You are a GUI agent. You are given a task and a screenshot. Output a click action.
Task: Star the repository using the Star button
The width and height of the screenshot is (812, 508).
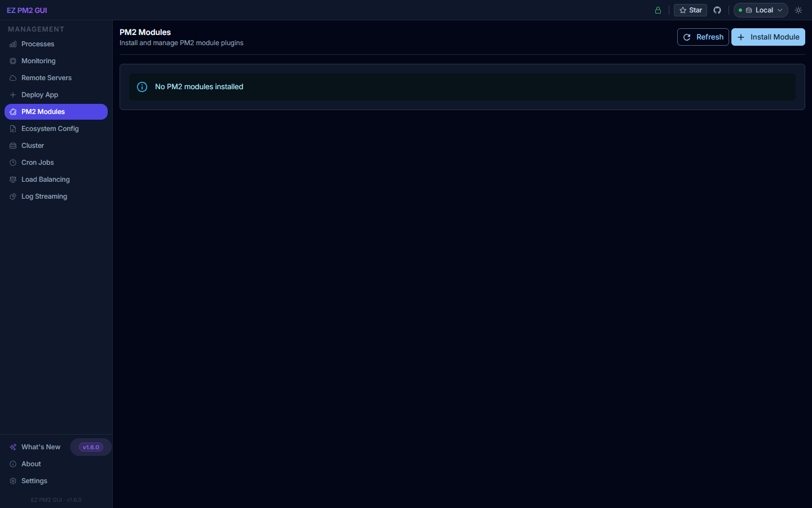coord(690,10)
